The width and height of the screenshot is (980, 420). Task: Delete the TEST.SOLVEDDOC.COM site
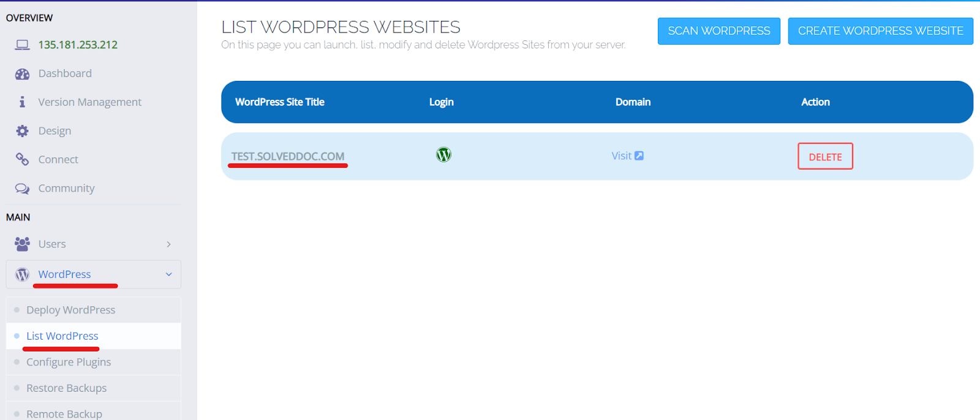[x=825, y=156]
